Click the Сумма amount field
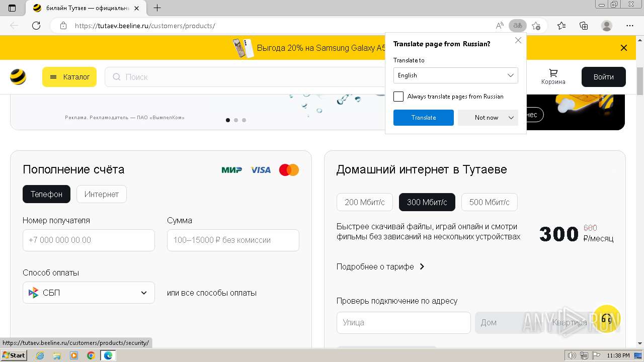This screenshot has height=362, width=644. (233, 240)
